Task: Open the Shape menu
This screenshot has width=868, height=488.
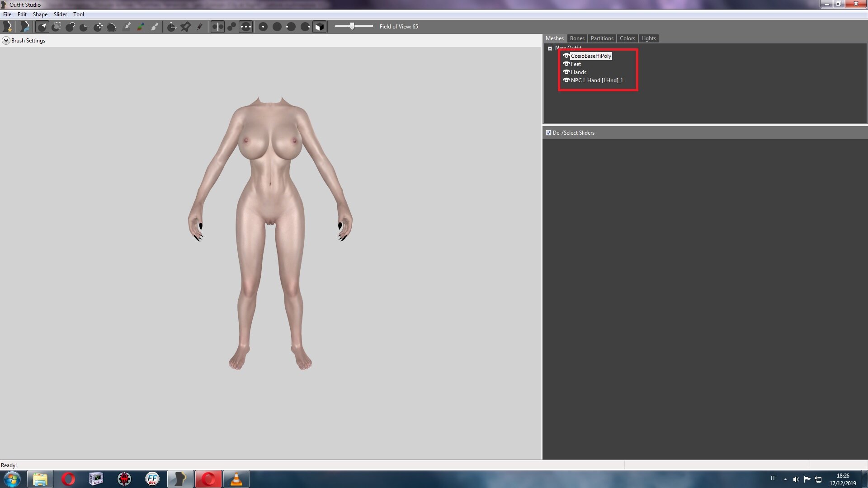Action: pos(40,14)
